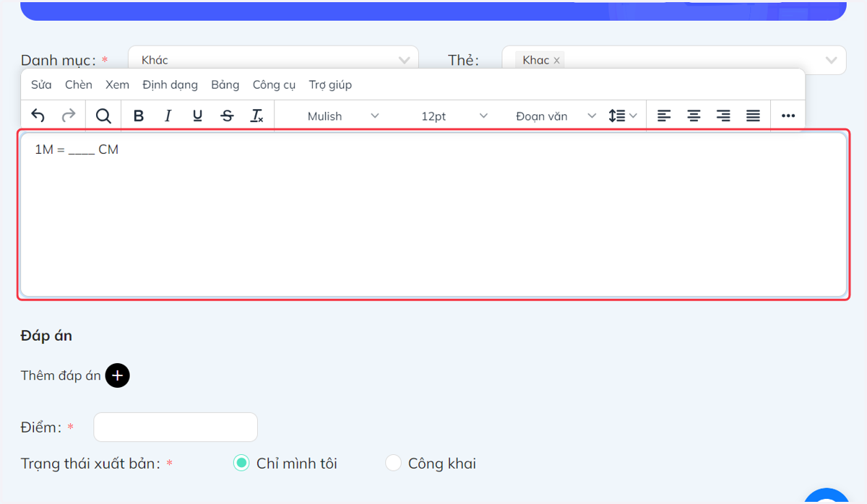Viewport: 867px width, 504px height.
Task: Open the Chèn menu
Action: [79, 84]
